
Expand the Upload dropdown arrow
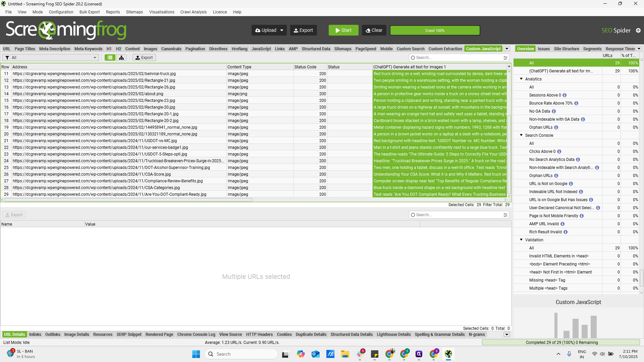coord(282,30)
